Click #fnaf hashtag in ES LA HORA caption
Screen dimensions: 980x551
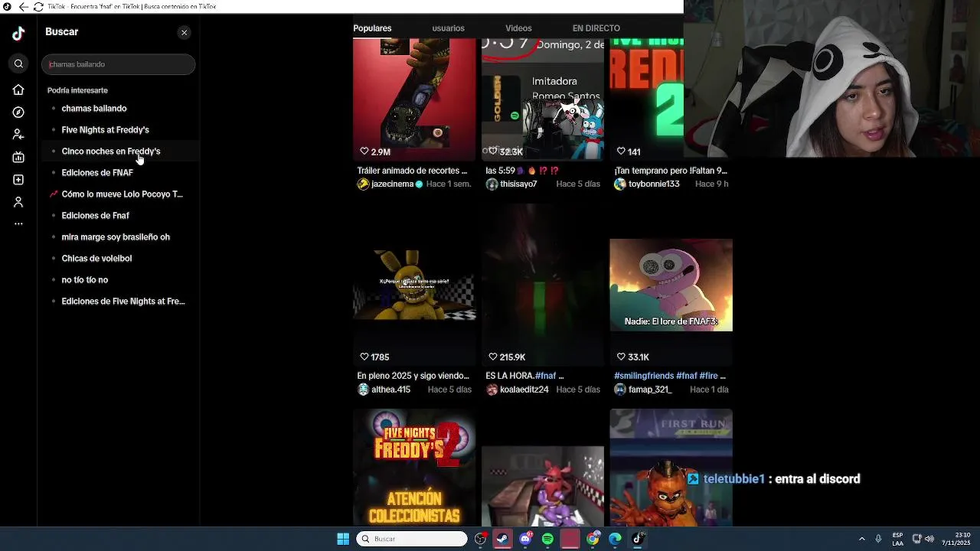pyautogui.click(x=545, y=376)
